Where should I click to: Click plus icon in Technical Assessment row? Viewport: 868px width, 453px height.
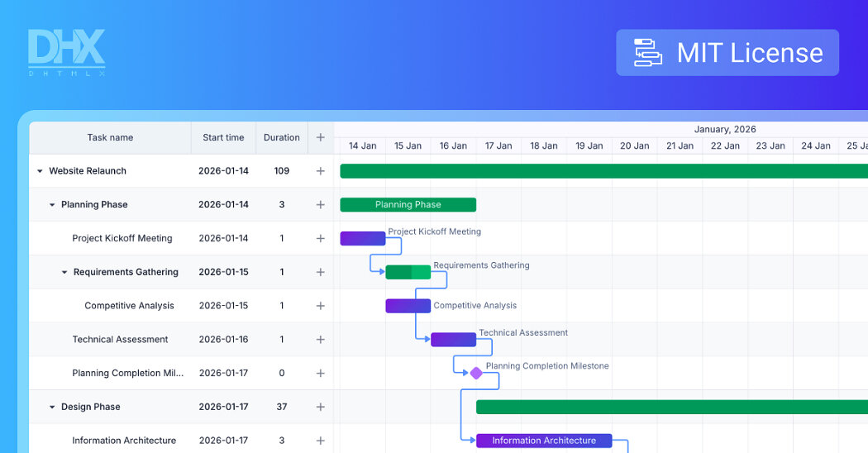[x=321, y=340]
